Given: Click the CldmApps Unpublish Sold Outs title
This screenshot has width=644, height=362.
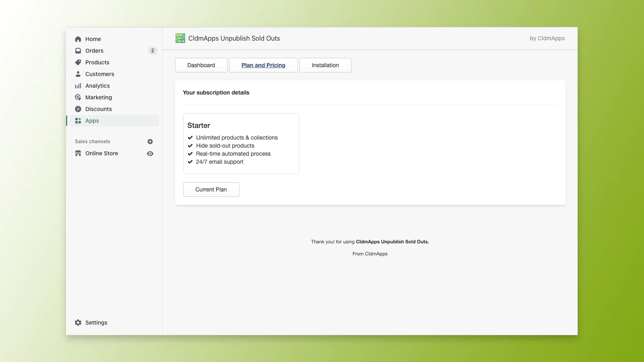Looking at the screenshot, I should pyautogui.click(x=234, y=38).
